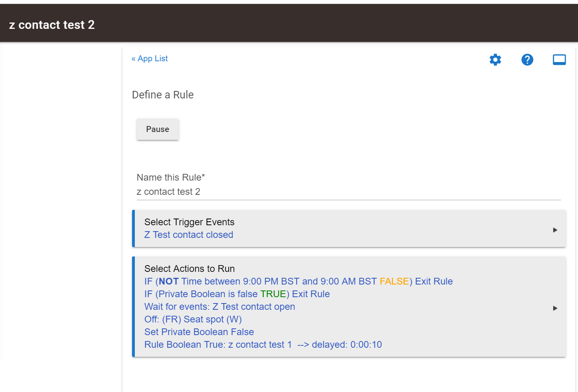Viewport: 578px width, 392px height.
Task: Select the NOT Time between action line
Action: 298,281
